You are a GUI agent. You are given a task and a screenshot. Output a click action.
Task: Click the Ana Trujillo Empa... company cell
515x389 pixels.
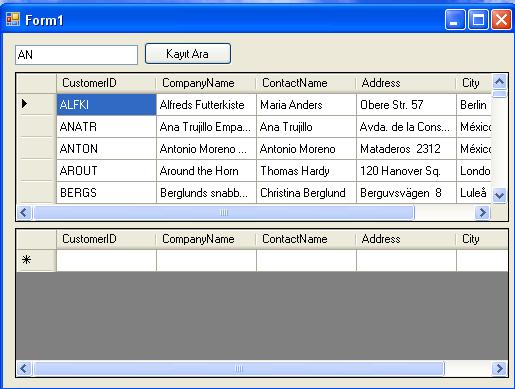point(206,127)
